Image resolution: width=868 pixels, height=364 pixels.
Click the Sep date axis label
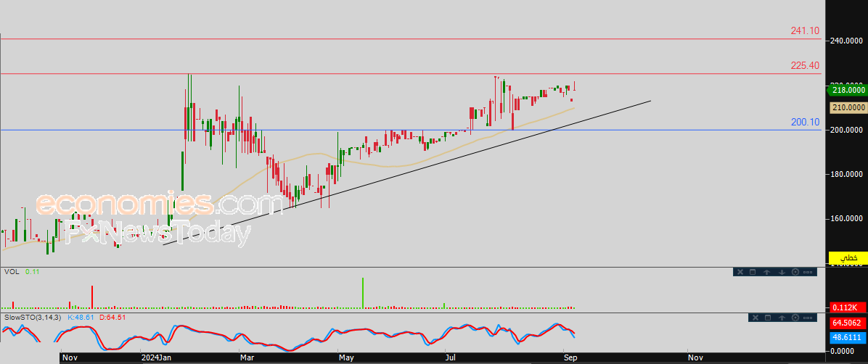(570, 358)
